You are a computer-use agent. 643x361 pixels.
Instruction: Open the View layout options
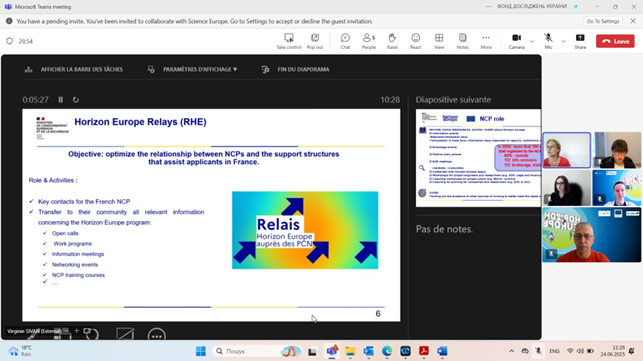(x=439, y=41)
